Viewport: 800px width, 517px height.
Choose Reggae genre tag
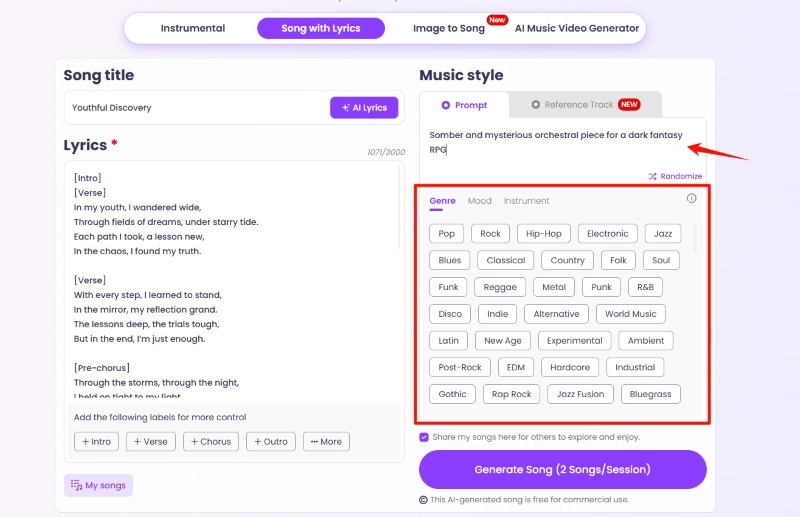click(x=500, y=287)
